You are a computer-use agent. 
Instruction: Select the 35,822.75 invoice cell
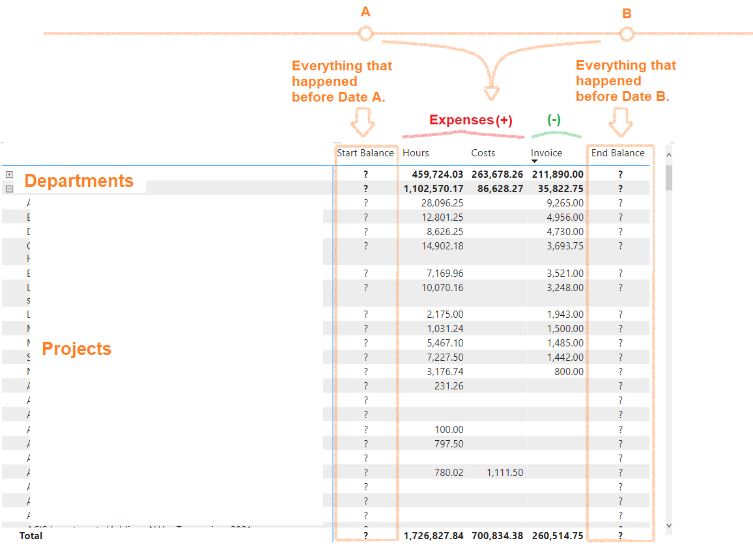[560, 189]
